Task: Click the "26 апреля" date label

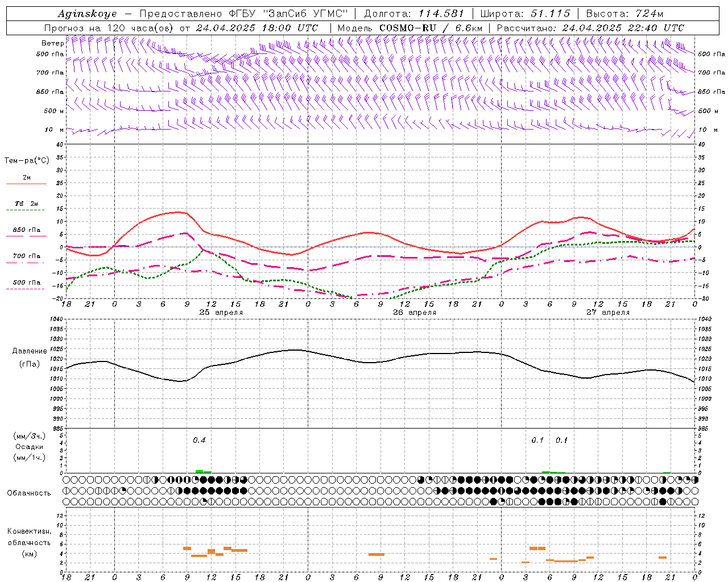Action: pyautogui.click(x=415, y=313)
